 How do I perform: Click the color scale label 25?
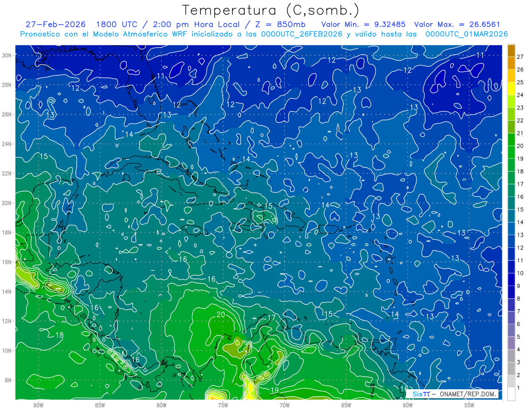(x=520, y=82)
